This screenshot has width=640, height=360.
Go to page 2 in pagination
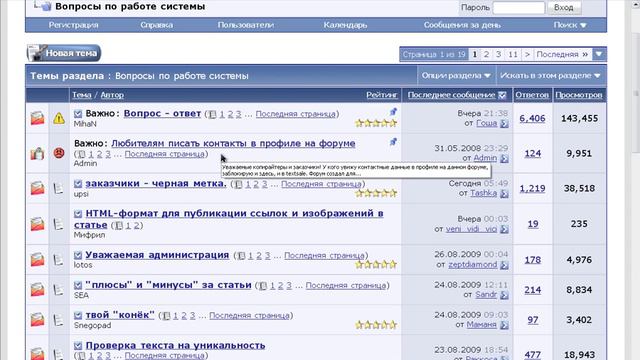(486, 54)
